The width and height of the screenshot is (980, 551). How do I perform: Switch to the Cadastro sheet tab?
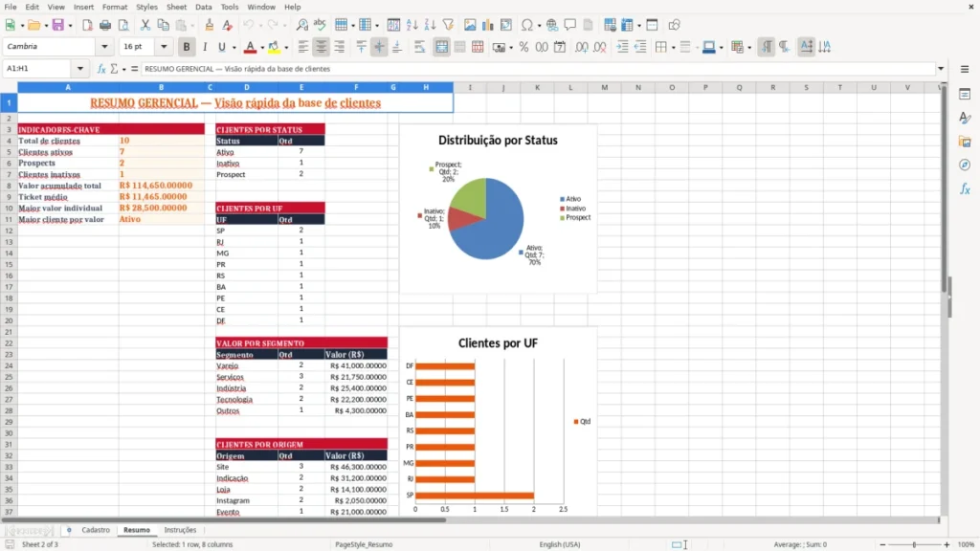pos(96,530)
